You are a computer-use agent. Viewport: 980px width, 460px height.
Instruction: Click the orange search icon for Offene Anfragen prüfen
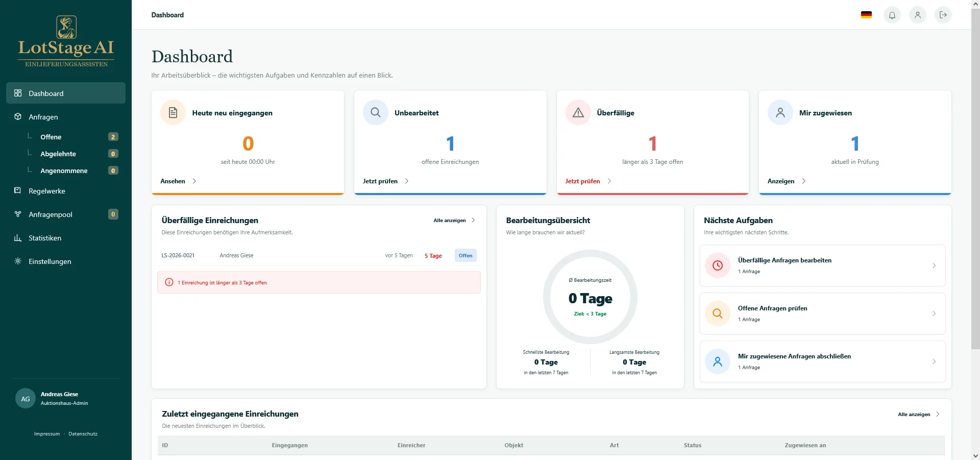click(x=718, y=313)
